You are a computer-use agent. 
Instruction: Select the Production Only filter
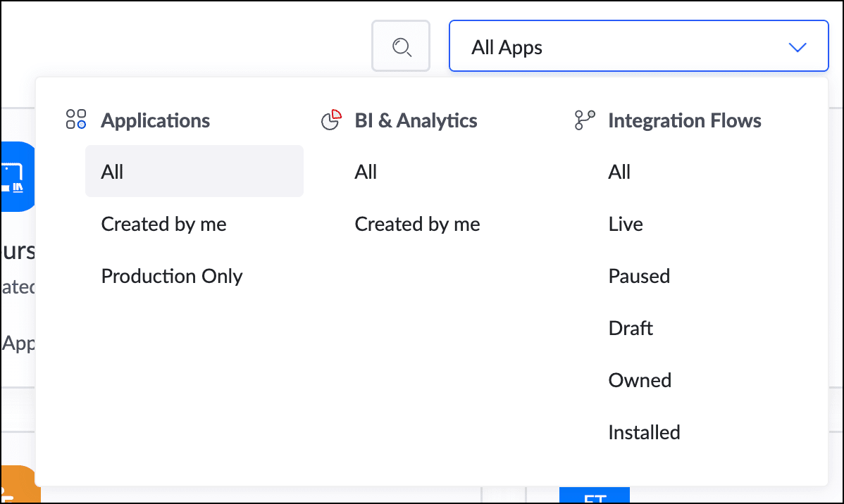[172, 276]
